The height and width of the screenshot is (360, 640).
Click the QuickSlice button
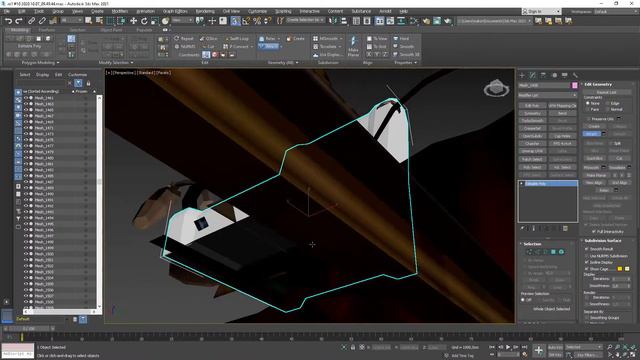click(595, 158)
